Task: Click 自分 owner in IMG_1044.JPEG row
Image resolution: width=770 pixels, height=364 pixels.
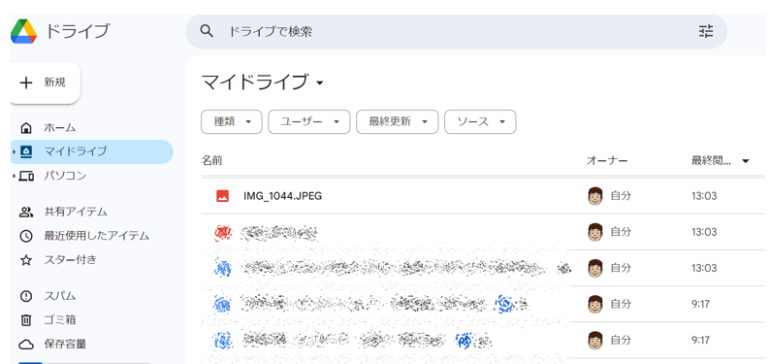Action: pos(621,196)
